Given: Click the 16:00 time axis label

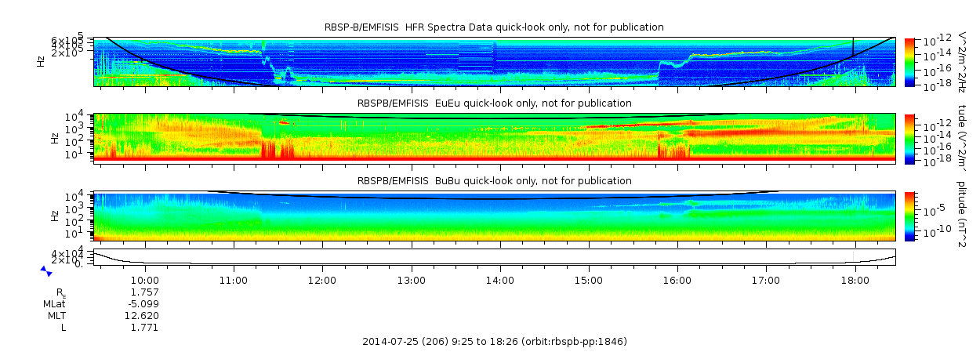Looking at the screenshot, I should point(677,280).
